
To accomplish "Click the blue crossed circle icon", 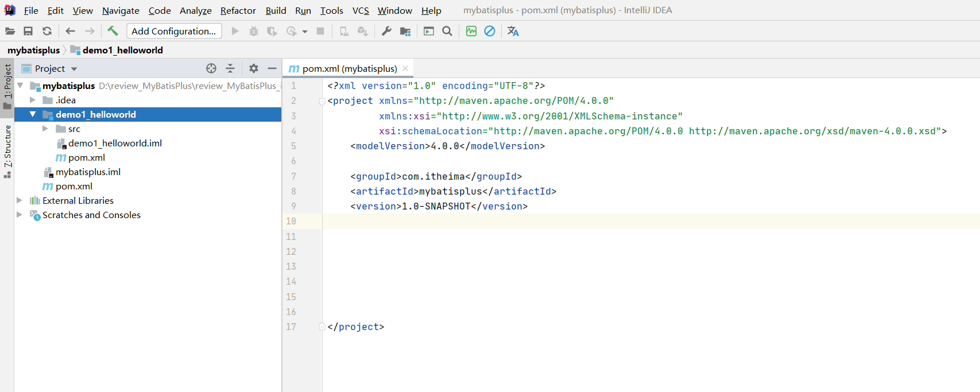I will (x=490, y=31).
